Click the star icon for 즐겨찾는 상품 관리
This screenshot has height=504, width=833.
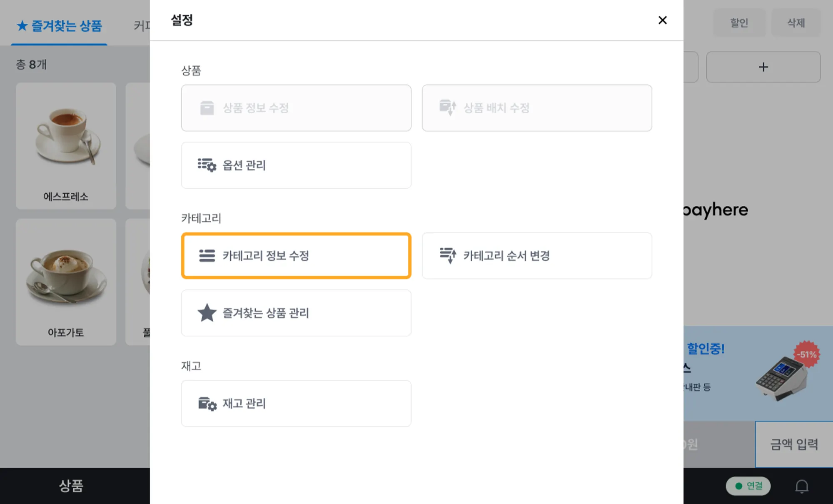207,313
